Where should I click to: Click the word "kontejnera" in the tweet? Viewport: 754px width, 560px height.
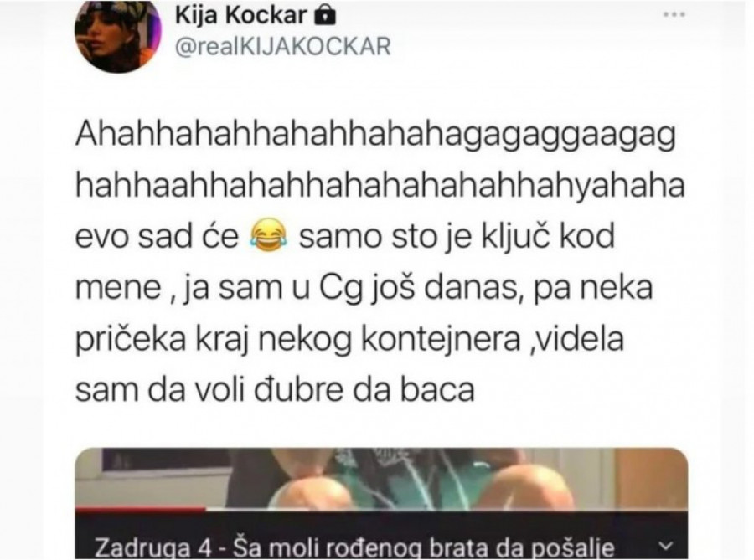(x=441, y=339)
